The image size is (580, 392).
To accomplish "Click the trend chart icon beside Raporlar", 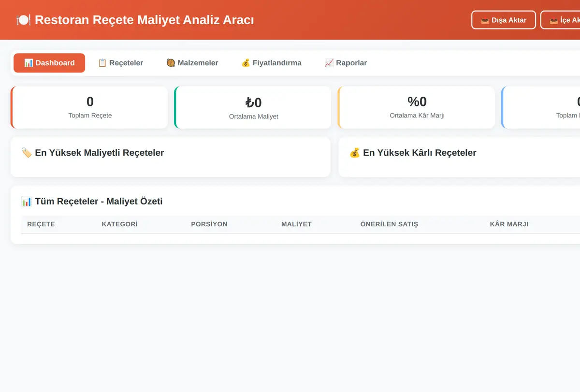I will point(329,63).
